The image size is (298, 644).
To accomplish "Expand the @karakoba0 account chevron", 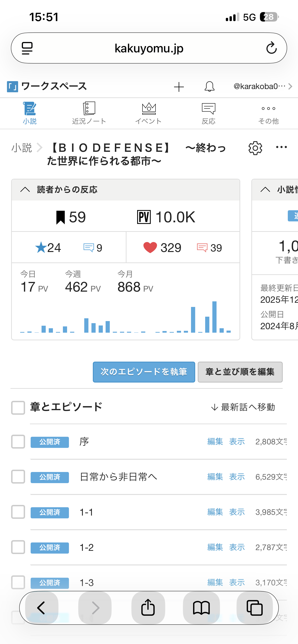I will [x=290, y=86].
